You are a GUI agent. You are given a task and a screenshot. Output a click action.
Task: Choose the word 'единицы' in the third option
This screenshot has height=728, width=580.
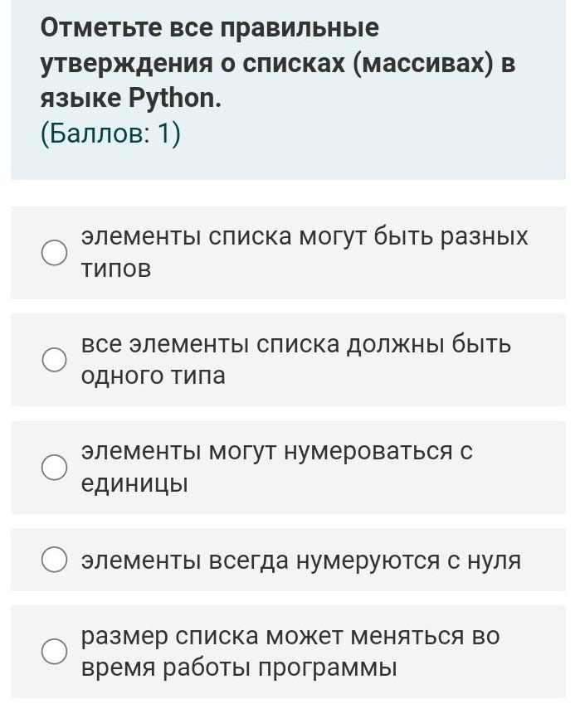(x=134, y=483)
